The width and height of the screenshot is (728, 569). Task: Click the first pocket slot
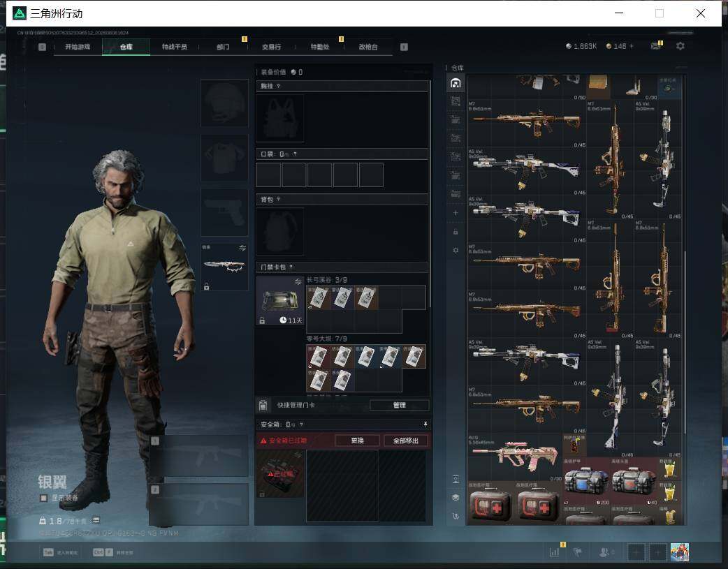[x=268, y=175]
